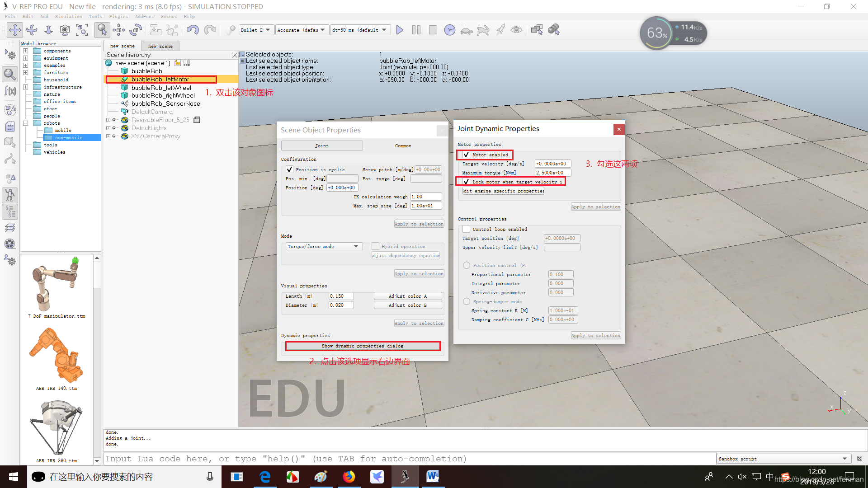The height and width of the screenshot is (488, 868).
Task: Click the simulation stop button
Action: (x=434, y=29)
